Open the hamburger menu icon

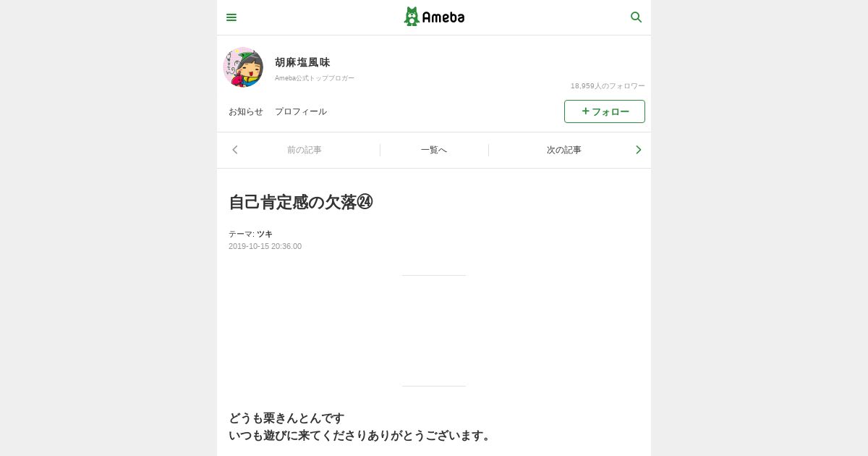coord(231,17)
